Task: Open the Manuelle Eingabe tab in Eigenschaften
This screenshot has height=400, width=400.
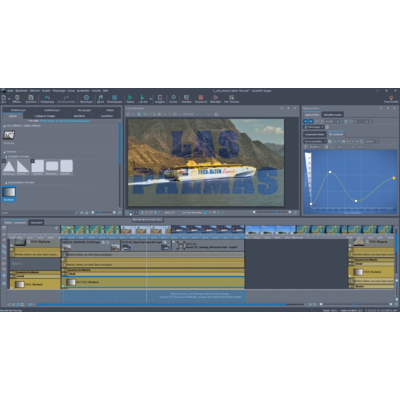Action: [332, 115]
